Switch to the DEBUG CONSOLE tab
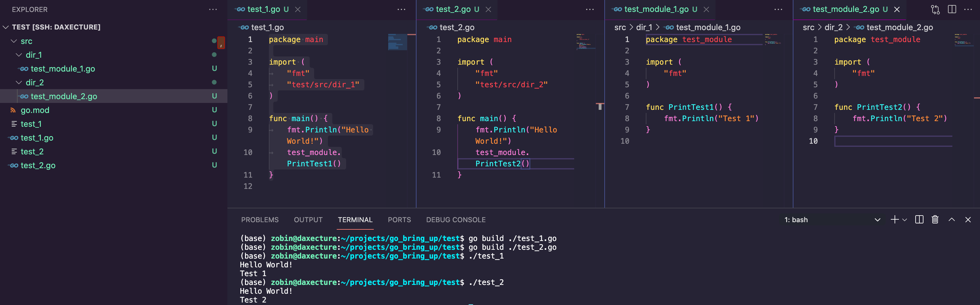This screenshot has height=305, width=980. coord(455,220)
